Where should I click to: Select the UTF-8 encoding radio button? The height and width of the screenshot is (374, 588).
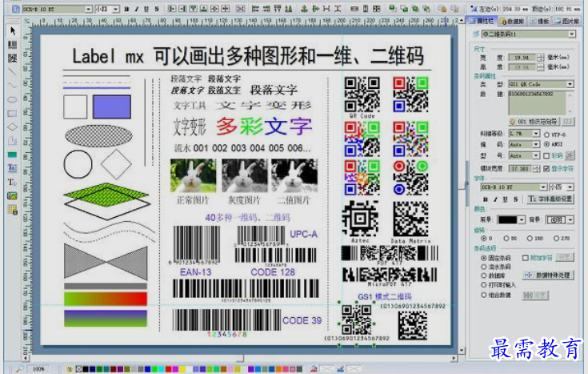click(546, 134)
